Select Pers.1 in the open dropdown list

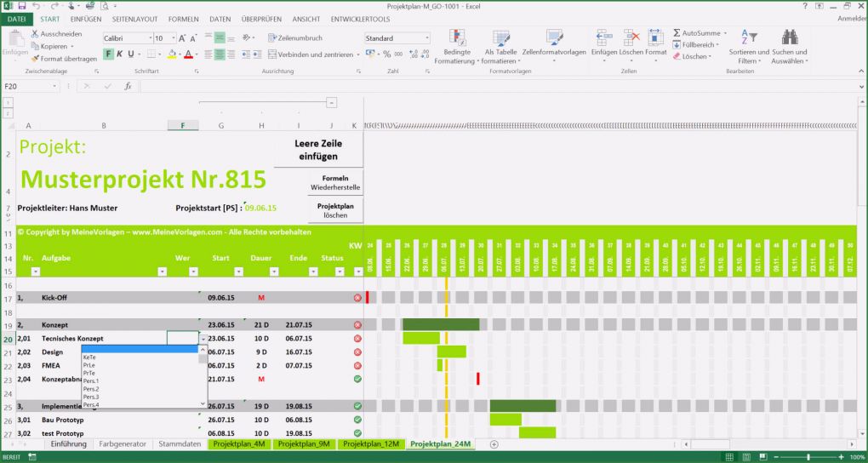click(x=91, y=380)
